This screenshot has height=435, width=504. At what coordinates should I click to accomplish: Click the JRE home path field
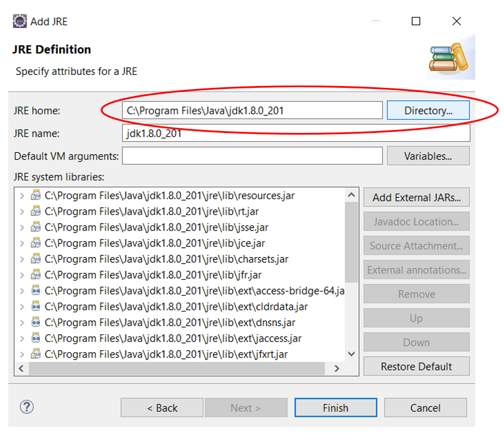point(252,110)
